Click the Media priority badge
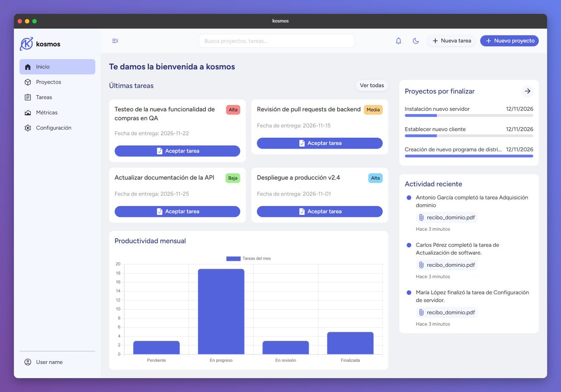The height and width of the screenshot is (392, 561). (373, 110)
